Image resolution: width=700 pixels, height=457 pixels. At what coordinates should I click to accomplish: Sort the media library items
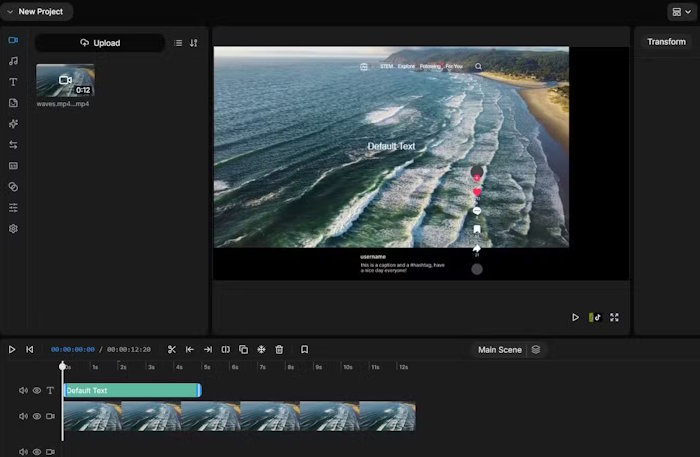[193, 43]
